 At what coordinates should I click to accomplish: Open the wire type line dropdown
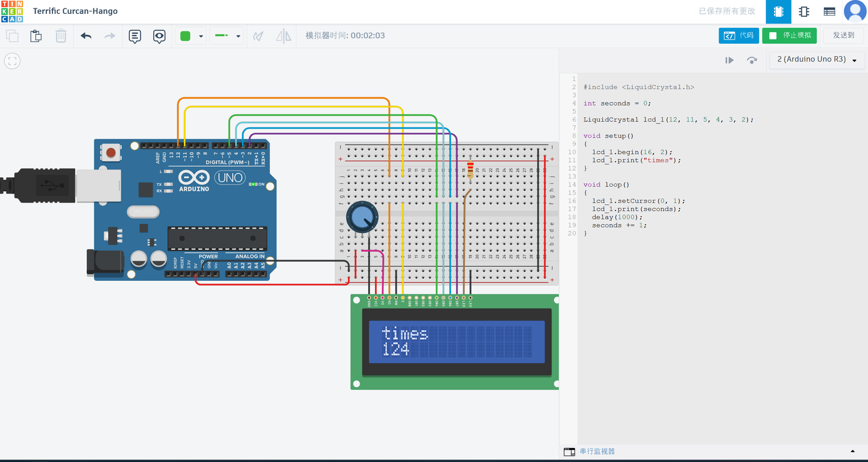[x=227, y=36]
